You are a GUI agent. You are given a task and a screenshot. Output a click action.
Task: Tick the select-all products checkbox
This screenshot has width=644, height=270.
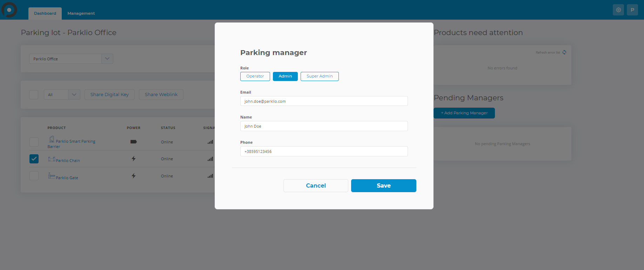[x=34, y=95]
